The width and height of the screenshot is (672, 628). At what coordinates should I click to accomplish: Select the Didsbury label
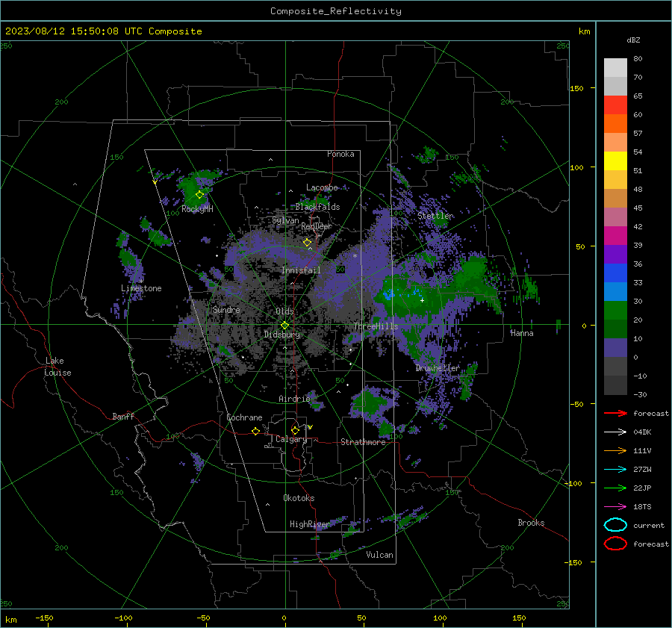(x=282, y=335)
